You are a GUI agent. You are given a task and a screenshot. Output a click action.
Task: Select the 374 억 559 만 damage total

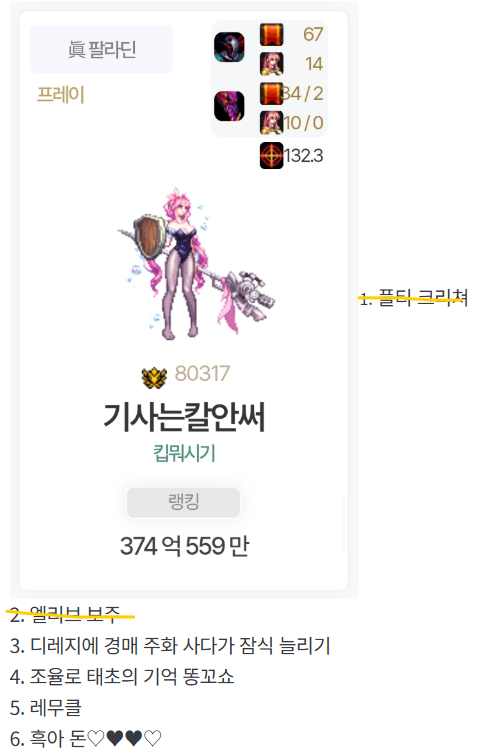coord(184,546)
